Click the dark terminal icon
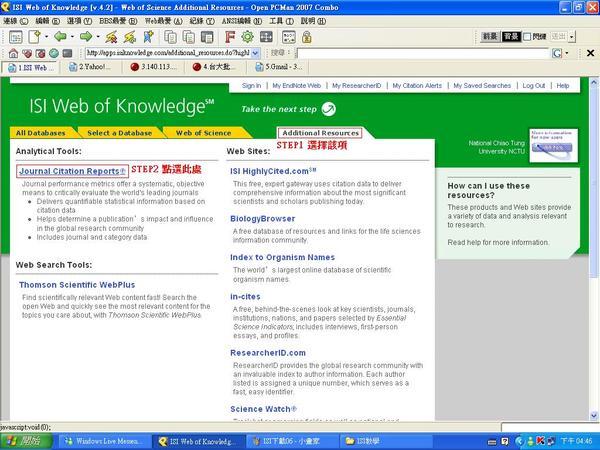Image resolution: width=600 pixels, height=450 pixels. point(67,53)
